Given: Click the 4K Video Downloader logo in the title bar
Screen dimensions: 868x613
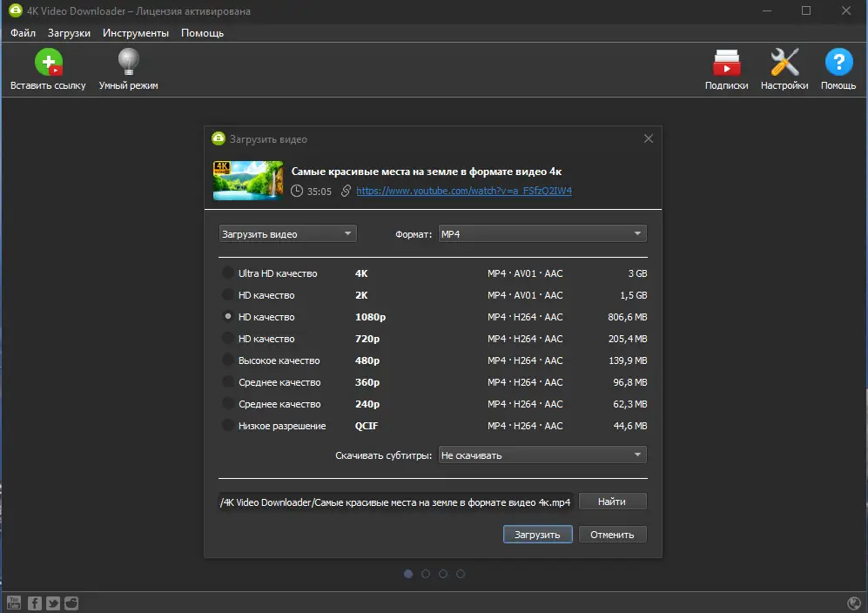Looking at the screenshot, I should [x=16, y=10].
